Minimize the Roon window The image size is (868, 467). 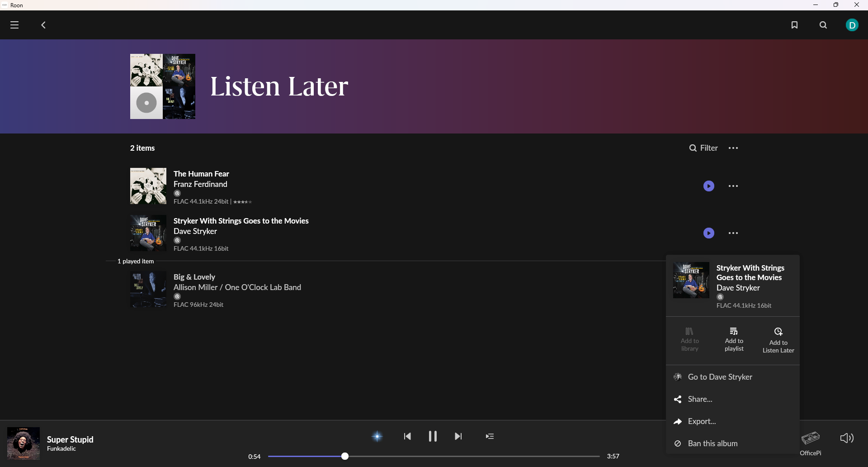tap(816, 5)
